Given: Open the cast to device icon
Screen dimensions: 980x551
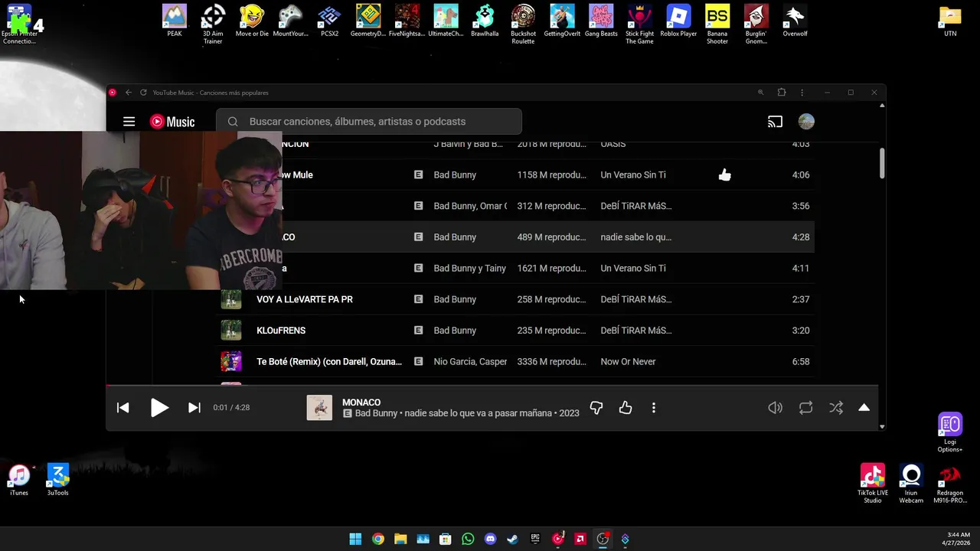Looking at the screenshot, I should 775,122.
